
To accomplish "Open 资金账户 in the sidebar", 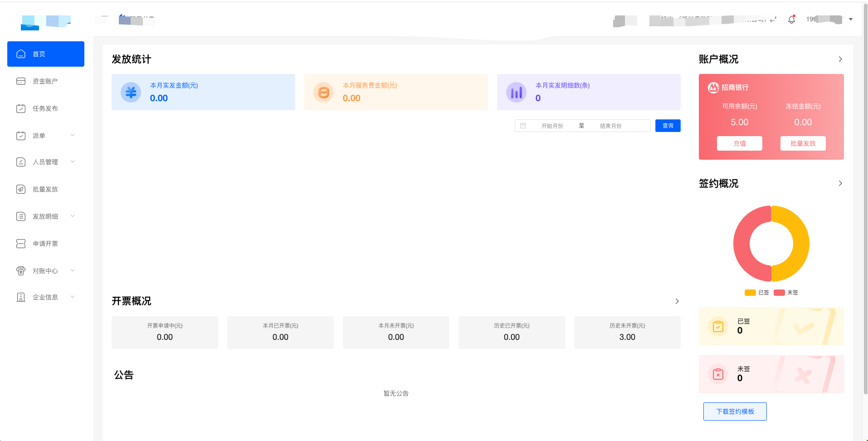I will tap(46, 81).
